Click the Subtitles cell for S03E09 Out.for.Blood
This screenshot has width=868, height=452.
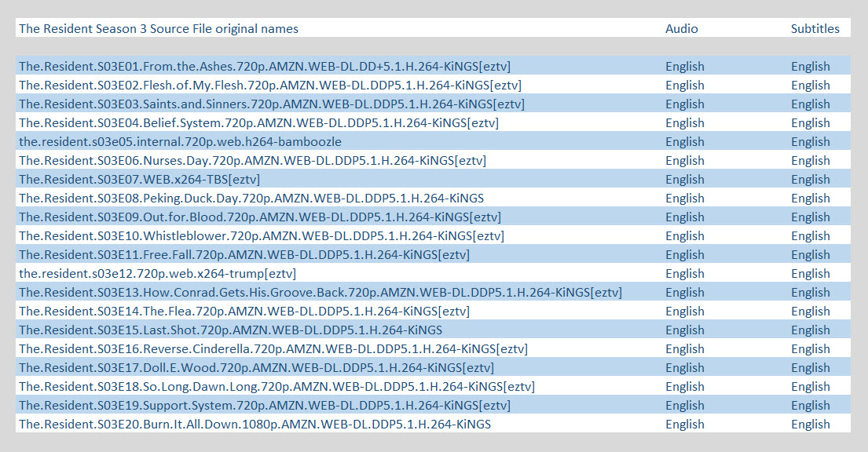(811, 217)
